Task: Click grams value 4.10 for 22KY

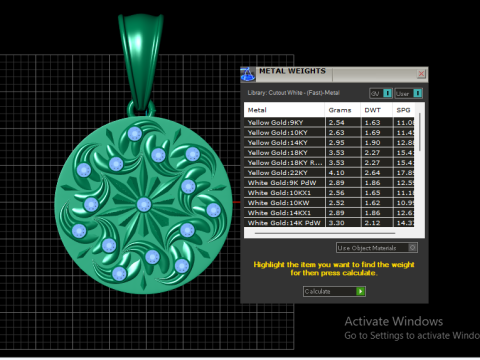Action: (337, 173)
